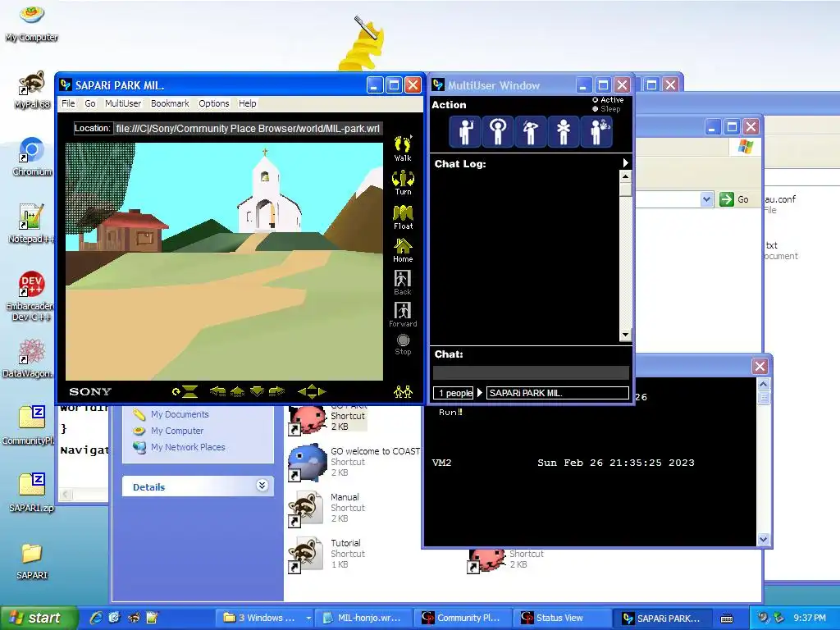Image resolution: width=840 pixels, height=630 pixels.
Task: Open My Computer link in Explorer sidebar
Action: tap(177, 431)
